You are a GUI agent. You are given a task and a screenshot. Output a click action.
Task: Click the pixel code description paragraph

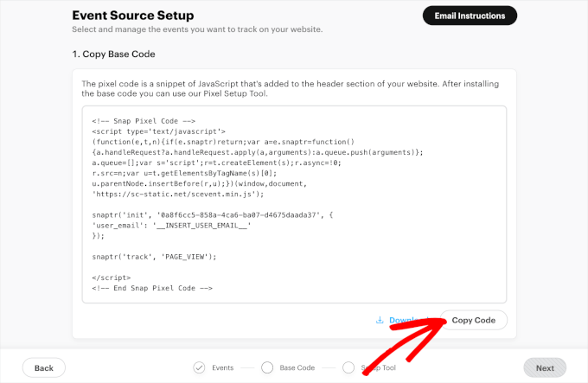tap(291, 88)
